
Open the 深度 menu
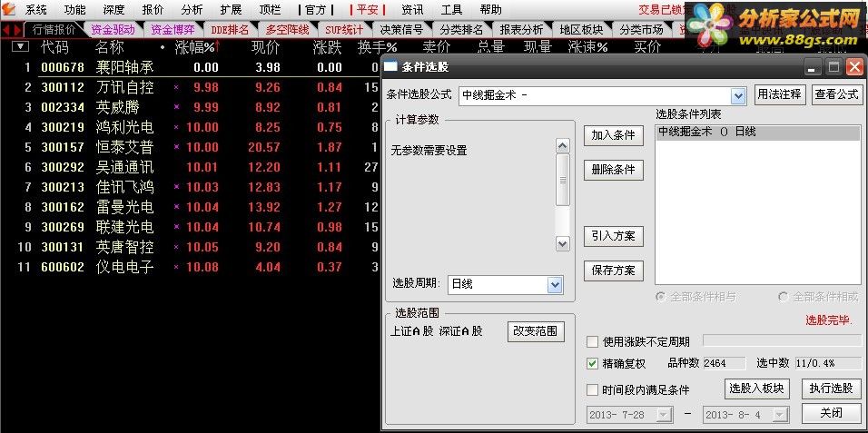point(113,9)
